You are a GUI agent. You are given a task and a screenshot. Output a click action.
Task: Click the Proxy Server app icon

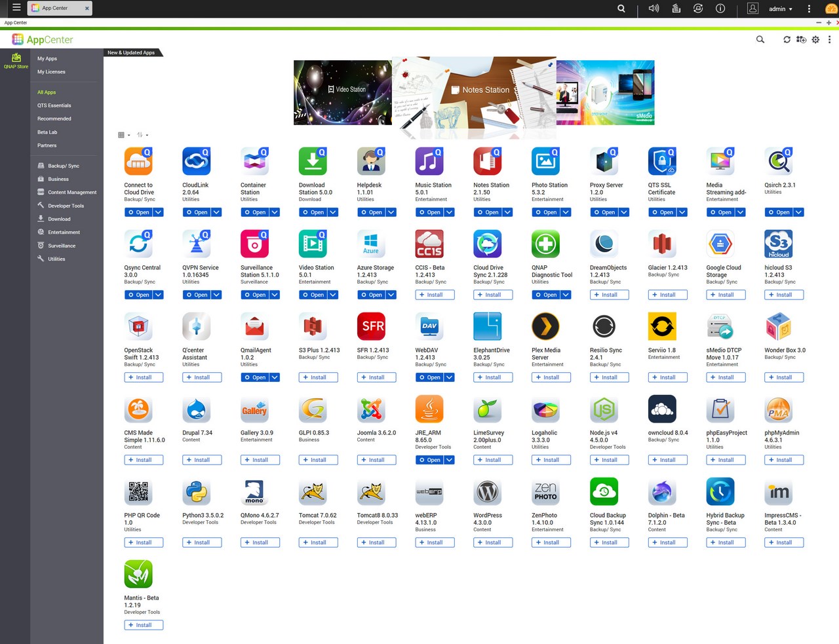[x=604, y=161]
